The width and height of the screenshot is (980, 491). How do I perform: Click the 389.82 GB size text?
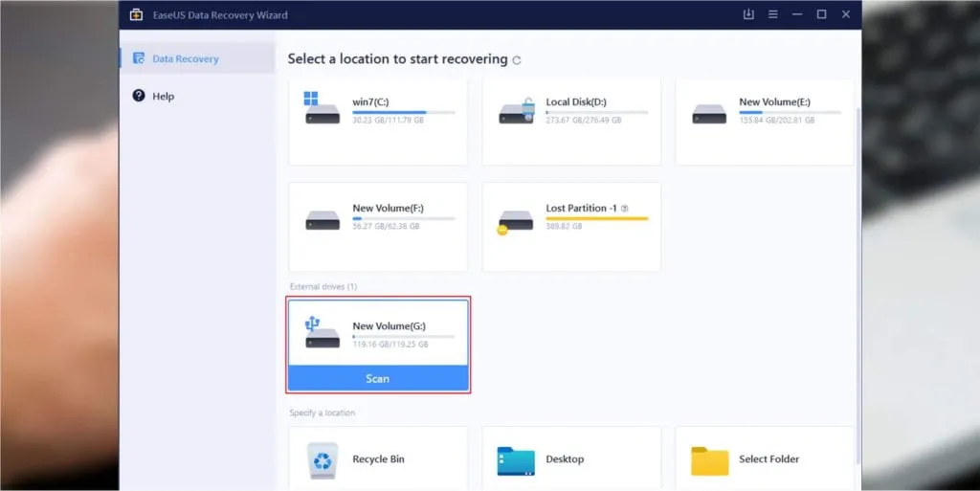click(563, 226)
